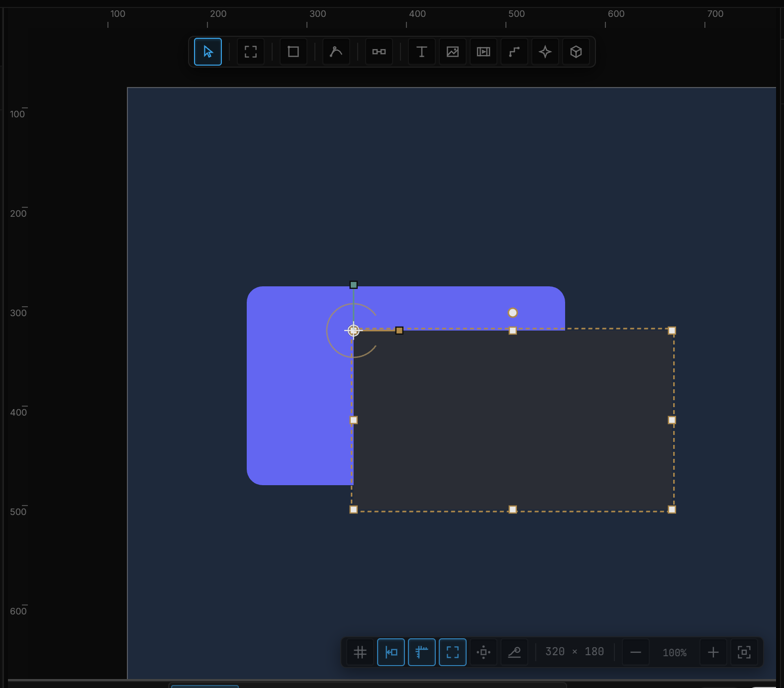784x688 pixels.
Task: Toggle the center pivot snapping icon
Action: pos(484,652)
